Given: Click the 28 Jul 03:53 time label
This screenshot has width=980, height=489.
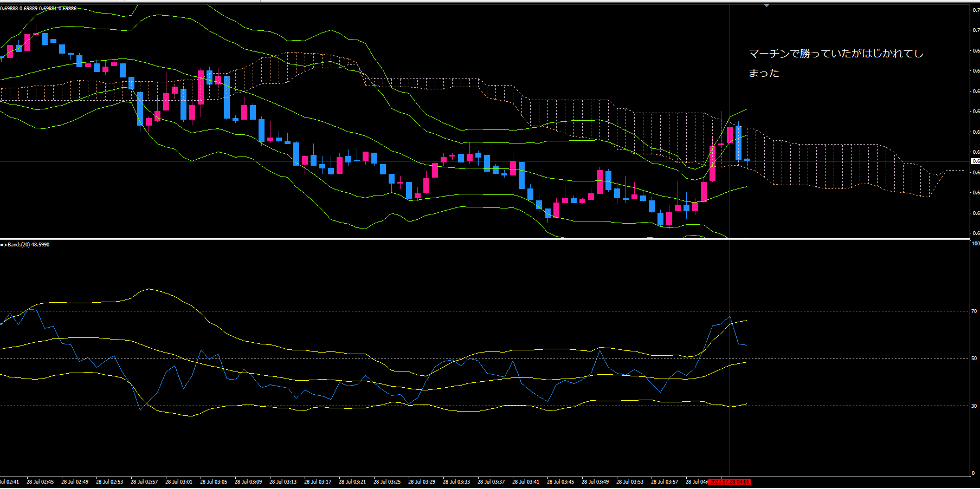Looking at the screenshot, I should point(630,481).
